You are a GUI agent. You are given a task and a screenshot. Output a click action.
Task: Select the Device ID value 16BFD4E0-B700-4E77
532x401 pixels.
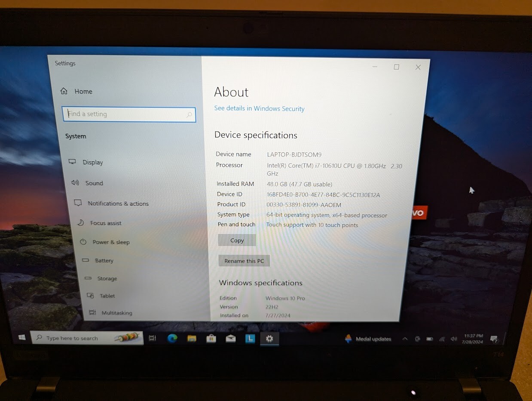tap(323, 195)
